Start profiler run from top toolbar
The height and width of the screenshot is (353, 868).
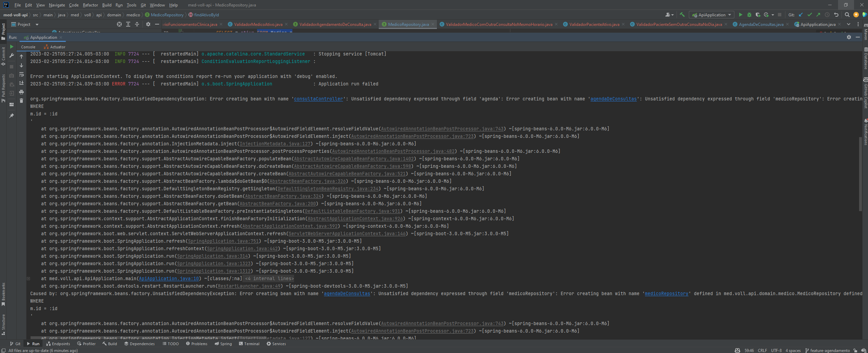[766, 15]
